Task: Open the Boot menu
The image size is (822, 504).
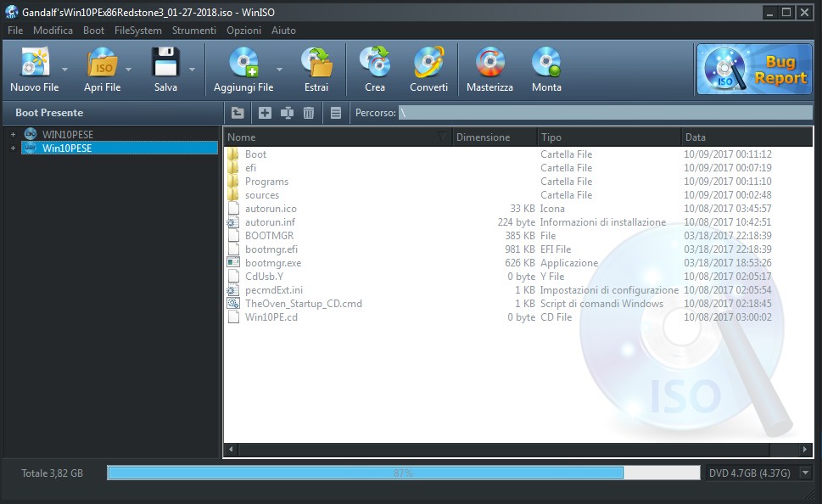Action: click(x=94, y=31)
